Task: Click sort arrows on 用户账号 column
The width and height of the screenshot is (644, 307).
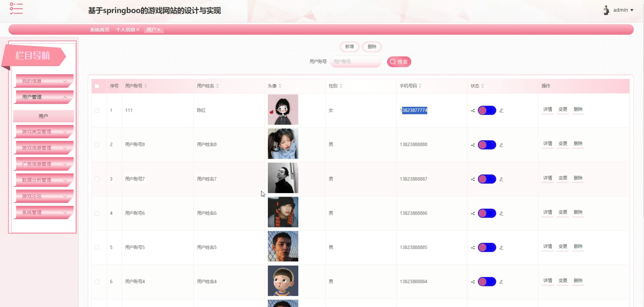Action: coord(146,86)
